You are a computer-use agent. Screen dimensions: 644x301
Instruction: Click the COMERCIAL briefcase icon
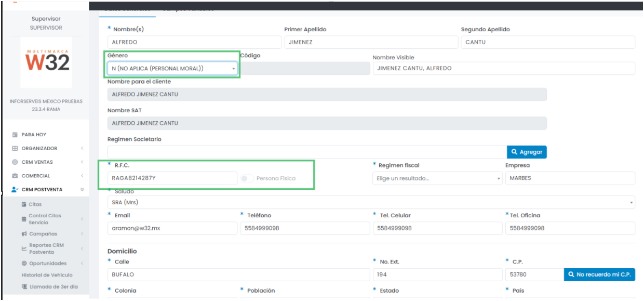coord(15,176)
